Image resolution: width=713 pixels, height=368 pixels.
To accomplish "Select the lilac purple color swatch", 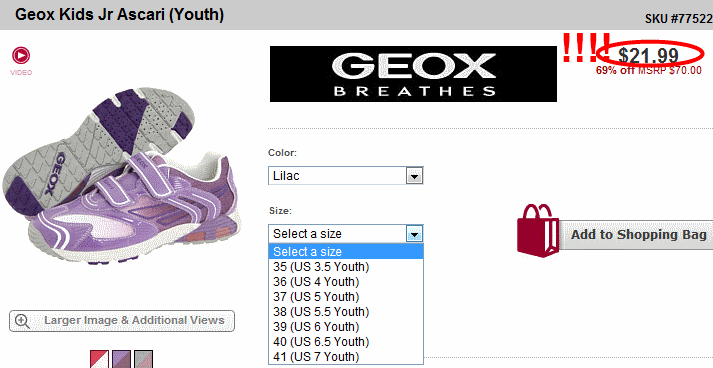I will [x=121, y=359].
